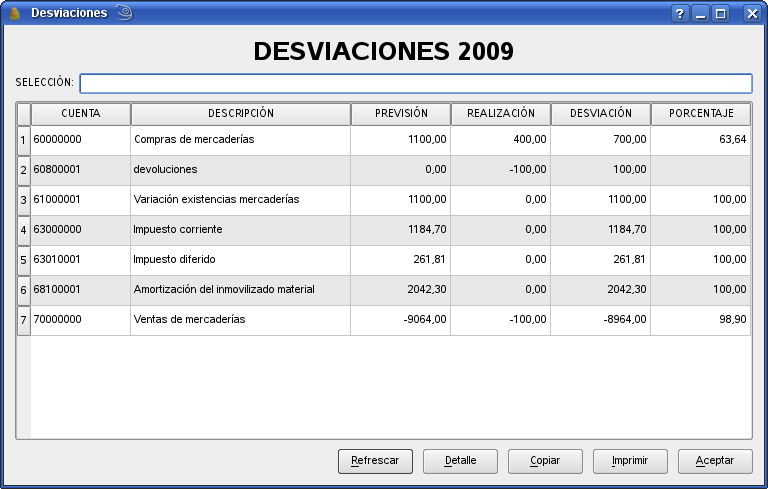Click the help question mark button
This screenshot has width=768, height=489.
680,14
